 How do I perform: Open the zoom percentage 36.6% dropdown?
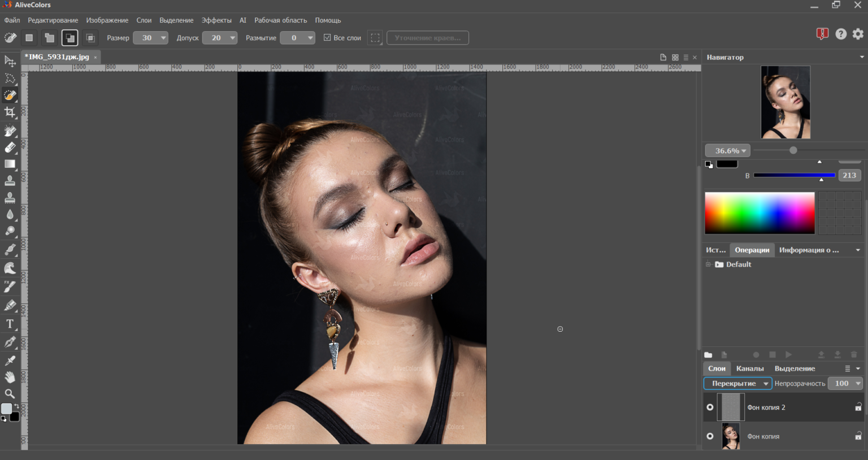[728, 151]
